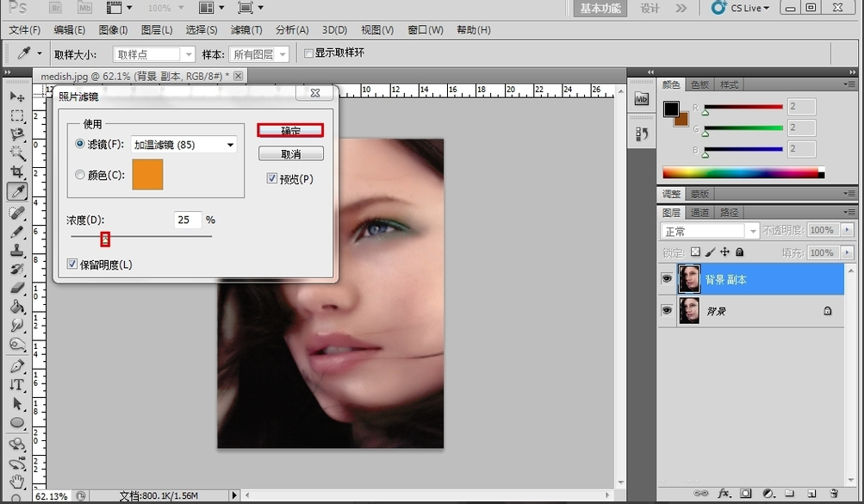Switch to the 通道 channels tab
Viewport: 864px width, 504px height.
click(699, 213)
